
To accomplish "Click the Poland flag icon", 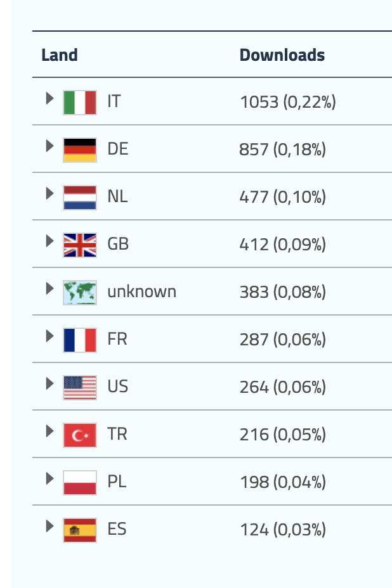I will [x=80, y=482].
